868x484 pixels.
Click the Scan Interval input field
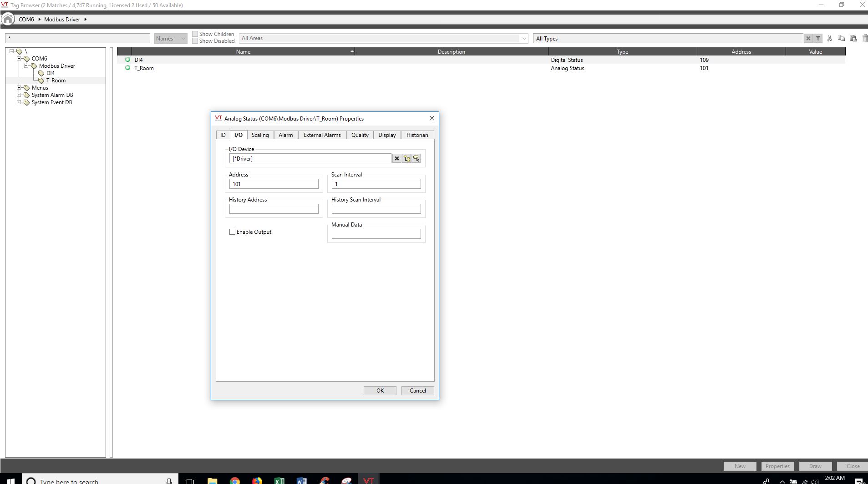[x=376, y=184]
